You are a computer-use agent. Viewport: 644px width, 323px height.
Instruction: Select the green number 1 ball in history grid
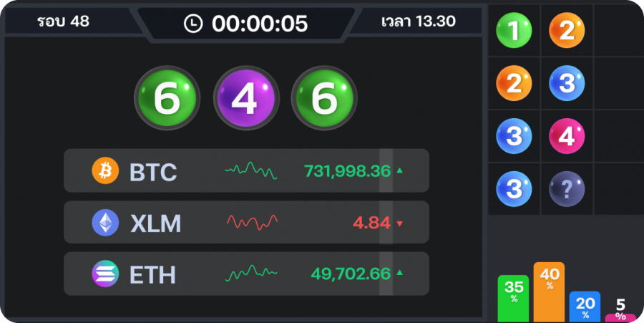pyautogui.click(x=514, y=30)
